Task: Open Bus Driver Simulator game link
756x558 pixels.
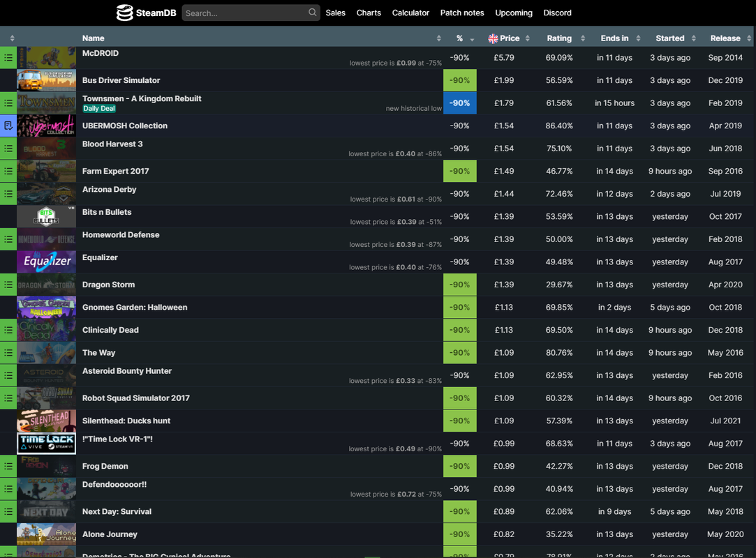Action: [x=121, y=80]
